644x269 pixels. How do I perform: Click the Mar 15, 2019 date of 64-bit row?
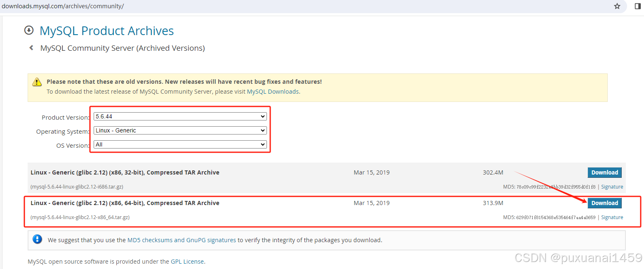click(372, 203)
